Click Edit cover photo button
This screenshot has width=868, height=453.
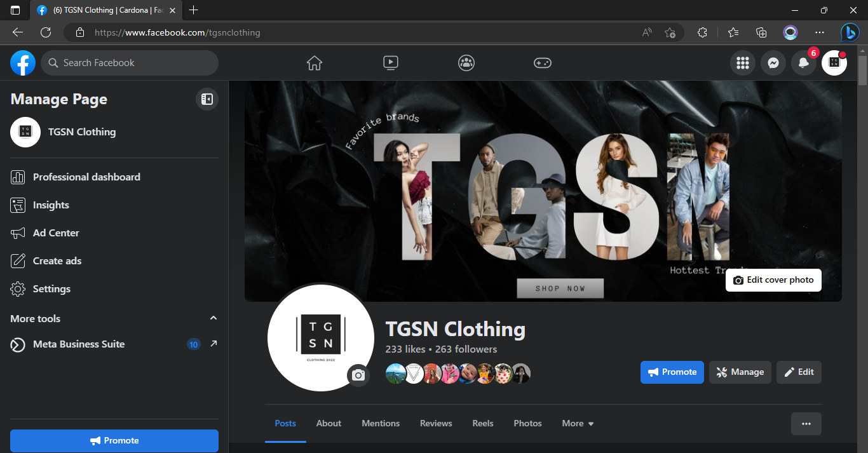(x=773, y=280)
